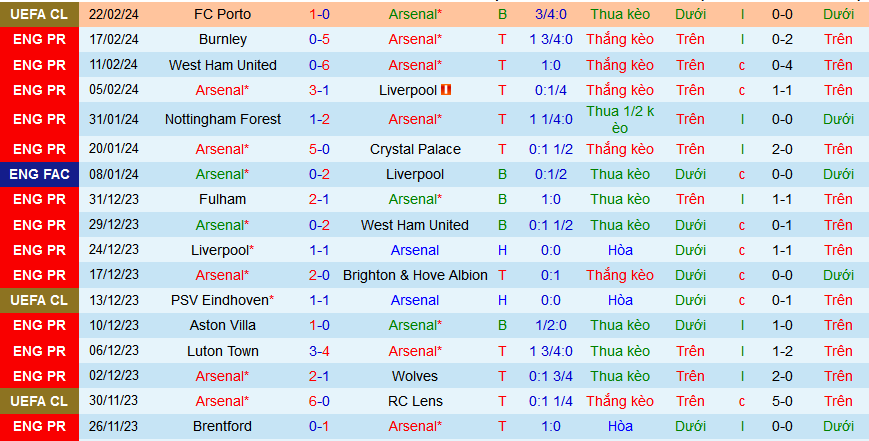Screen dimensions: 869x441
Task: Open Wolves team link
Action: [415, 376]
